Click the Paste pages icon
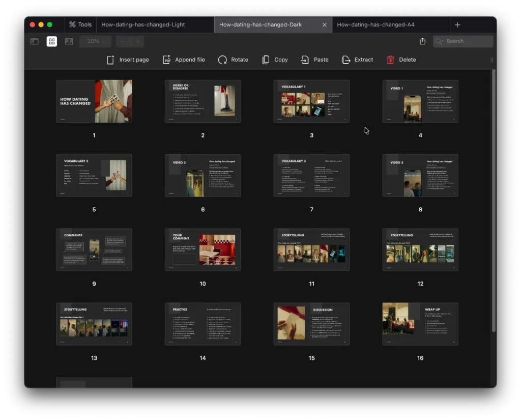This screenshot has width=521, height=420. 314,60
